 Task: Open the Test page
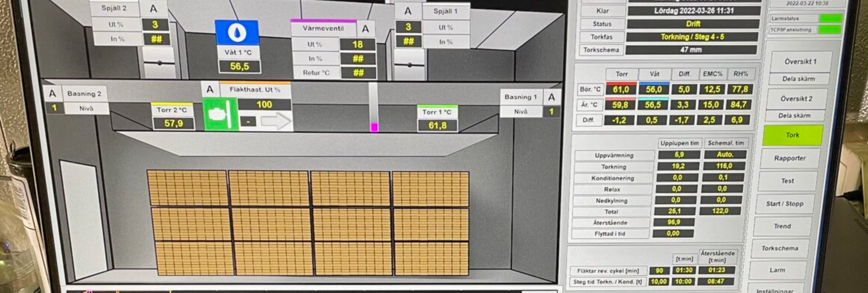788,181
